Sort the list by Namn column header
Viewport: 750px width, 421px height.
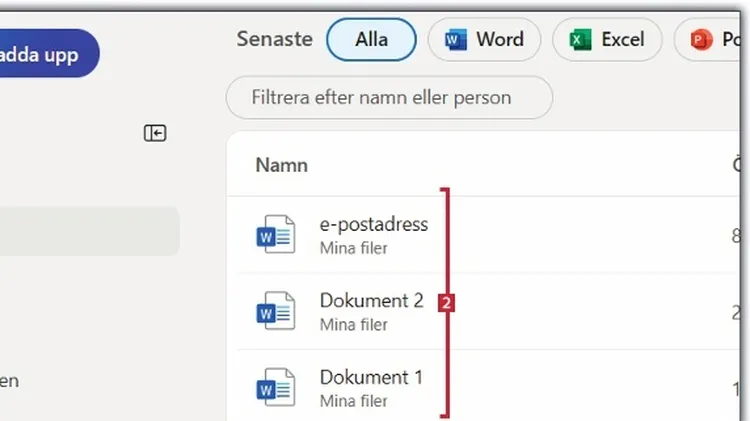[x=281, y=165]
